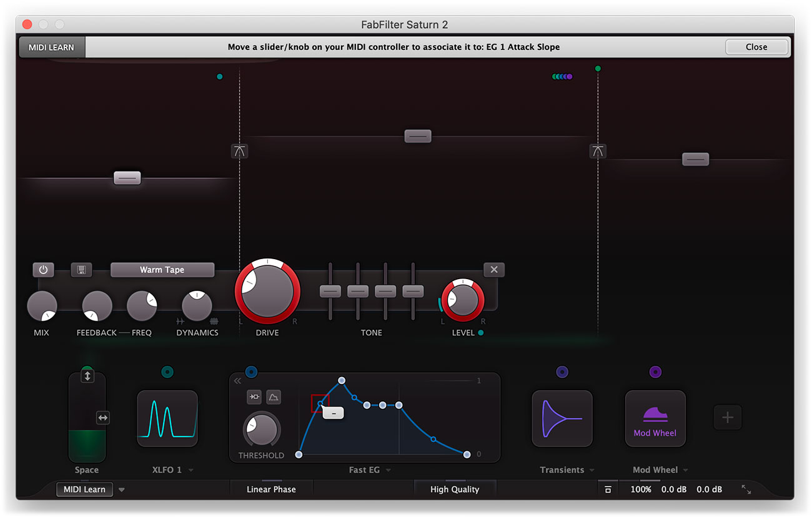The height and width of the screenshot is (517, 812).
Task: Click the DYNAMICS knob
Action: point(197,307)
